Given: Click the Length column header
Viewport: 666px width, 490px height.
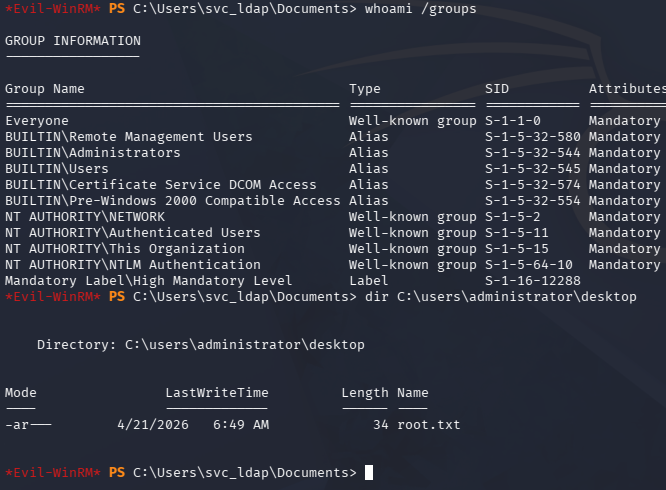Looking at the screenshot, I should (x=365, y=393).
